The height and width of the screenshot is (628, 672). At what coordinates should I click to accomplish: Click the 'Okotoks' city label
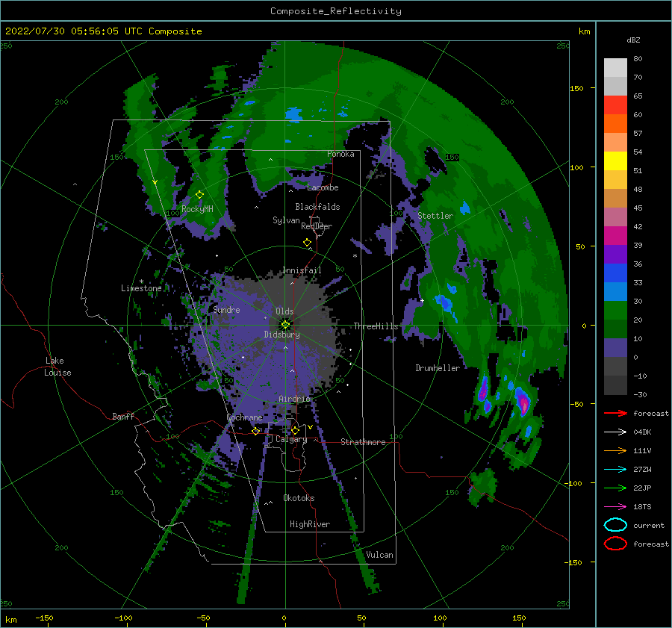pos(299,498)
